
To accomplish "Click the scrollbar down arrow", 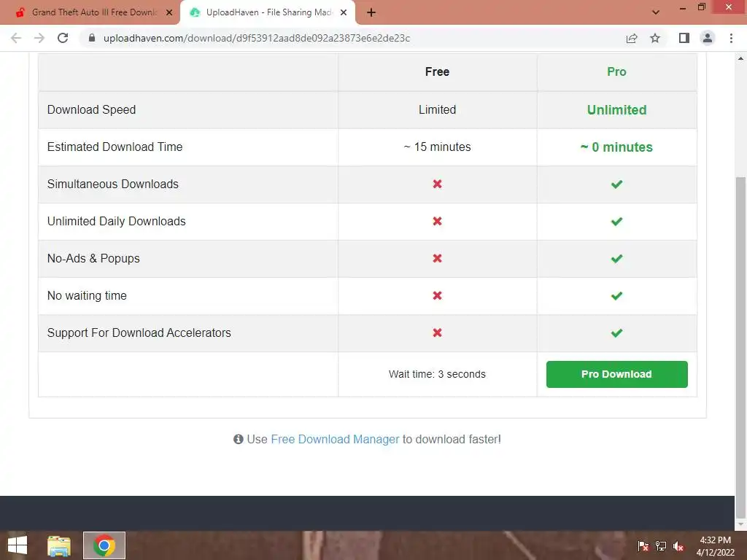I will click(740, 525).
